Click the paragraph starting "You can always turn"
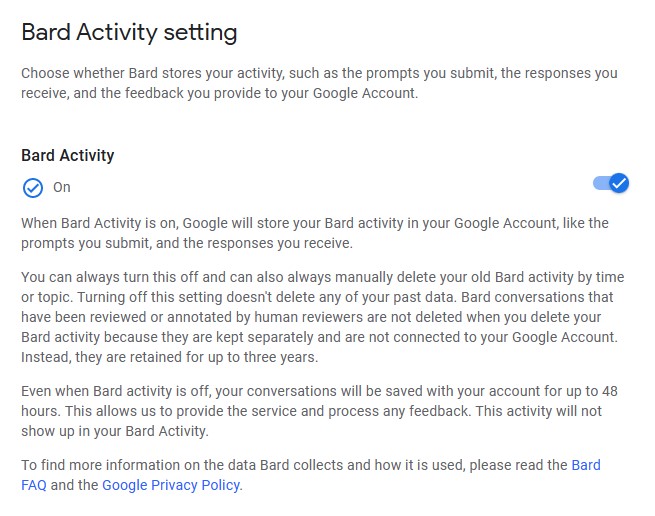 point(322,317)
